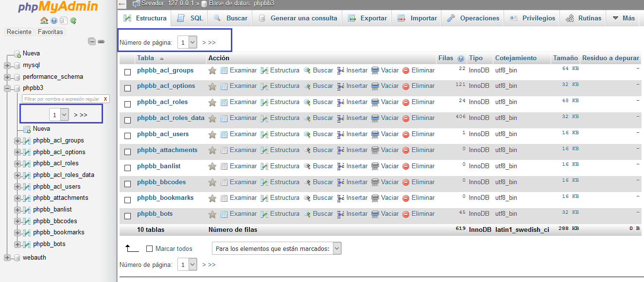The height and width of the screenshot is (282, 644).
Task: Click Eliminar icon for phpbb_bbcodes
Action: (x=406, y=182)
